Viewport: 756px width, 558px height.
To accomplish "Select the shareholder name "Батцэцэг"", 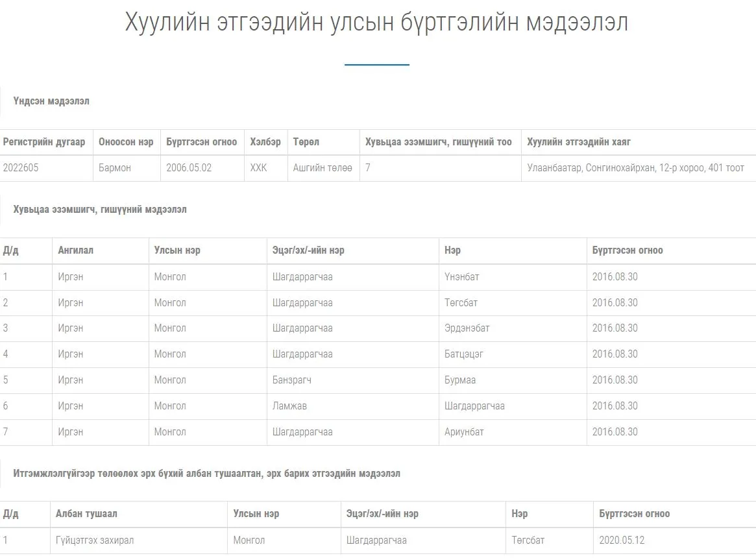I will pyautogui.click(x=464, y=354).
